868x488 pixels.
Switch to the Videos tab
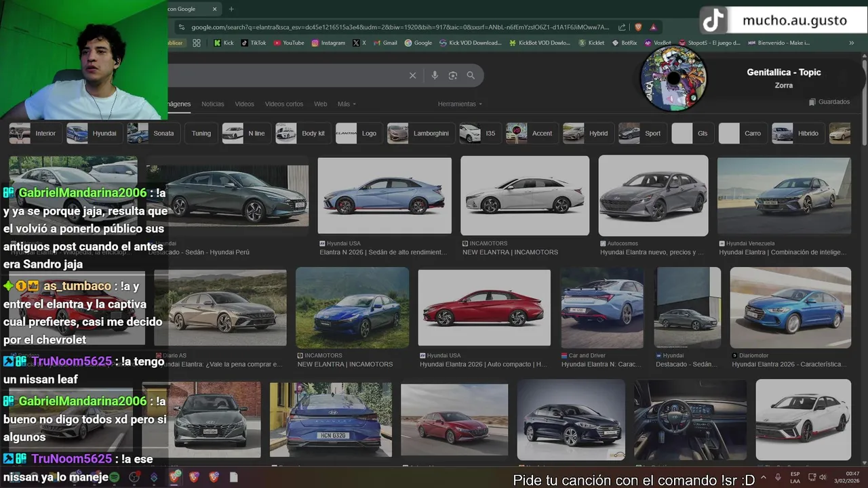244,104
